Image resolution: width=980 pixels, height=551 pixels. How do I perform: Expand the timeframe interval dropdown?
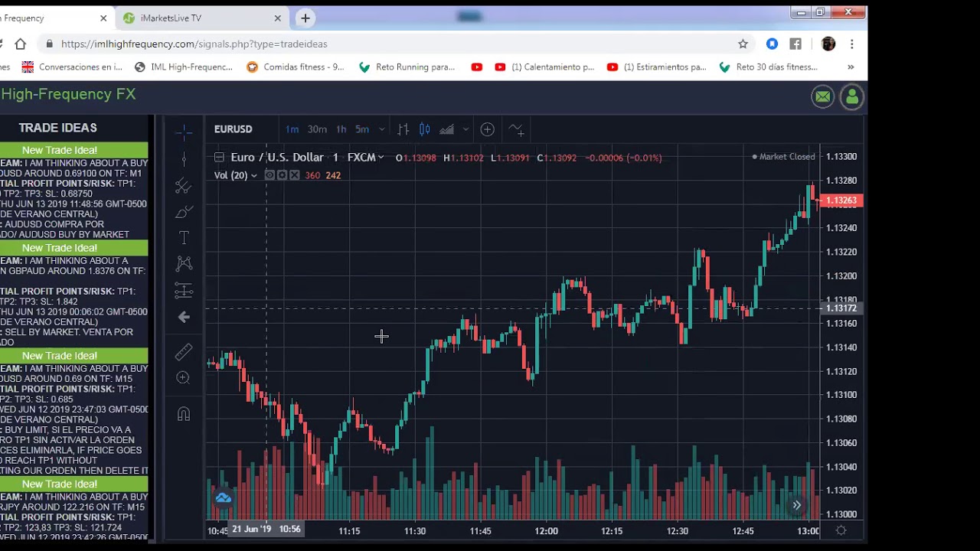coord(382,129)
